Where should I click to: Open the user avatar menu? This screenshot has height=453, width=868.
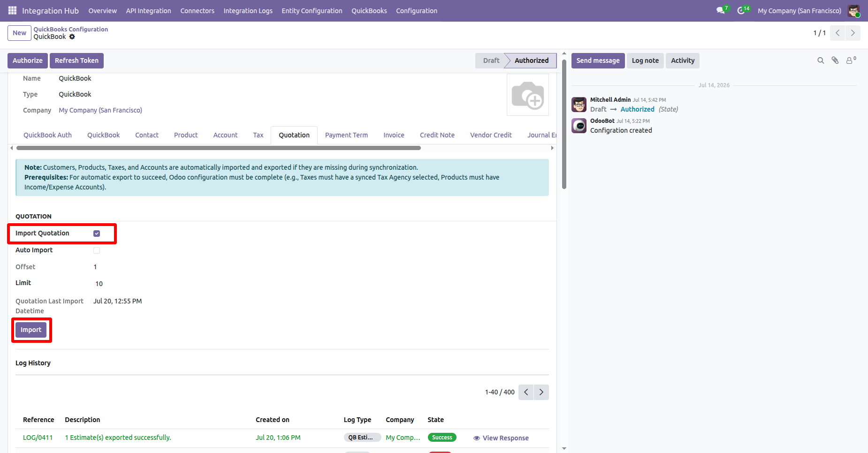point(853,10)
